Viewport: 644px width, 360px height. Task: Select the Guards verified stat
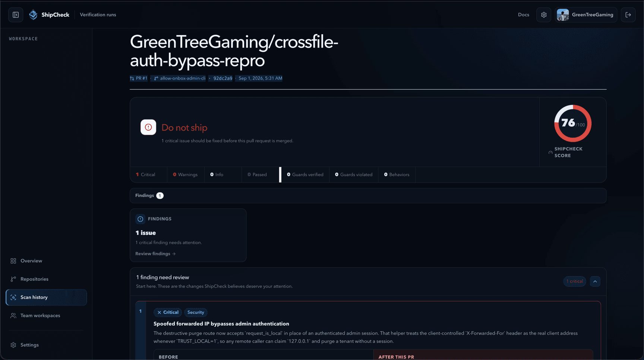click(x=305, y=175)
